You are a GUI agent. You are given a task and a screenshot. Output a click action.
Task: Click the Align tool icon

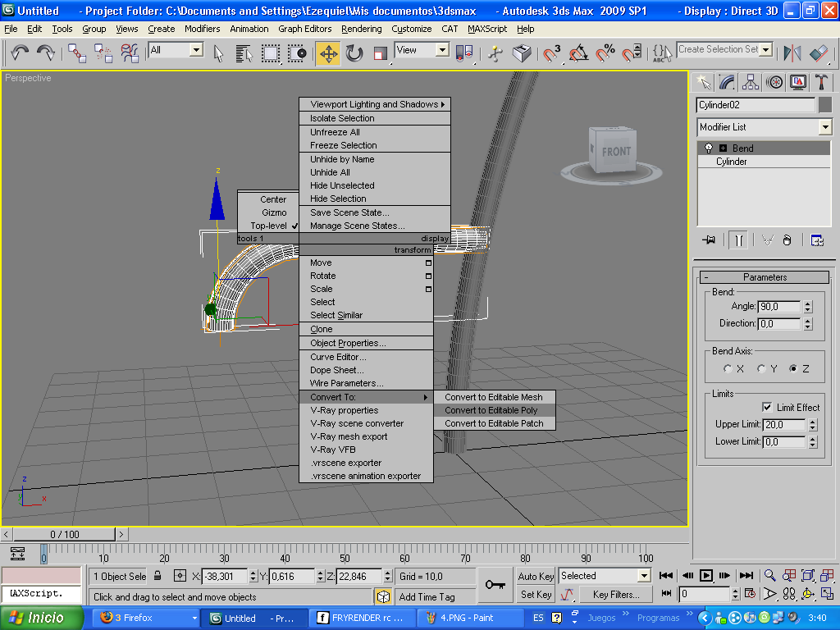(819, 53)
